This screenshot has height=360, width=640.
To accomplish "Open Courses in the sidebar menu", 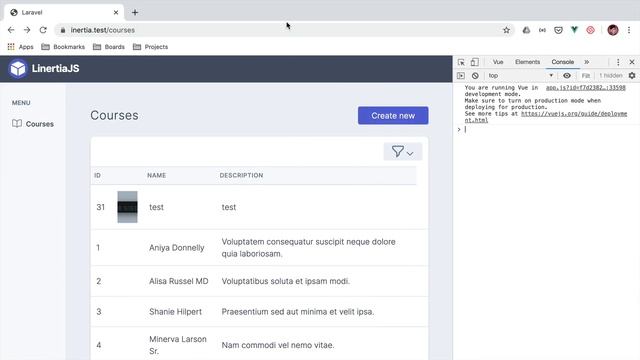I will click(33, 124).
